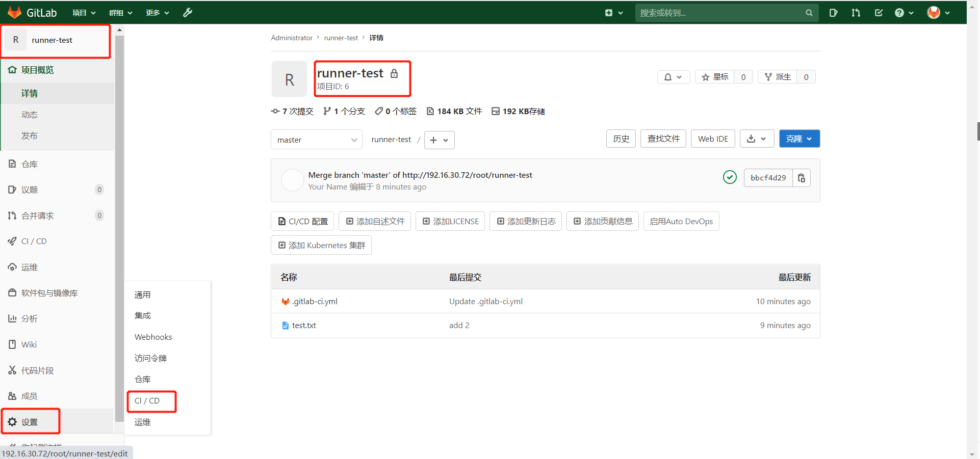
Task: Open the 1 个分支 branches link
Action: [344, 111]
